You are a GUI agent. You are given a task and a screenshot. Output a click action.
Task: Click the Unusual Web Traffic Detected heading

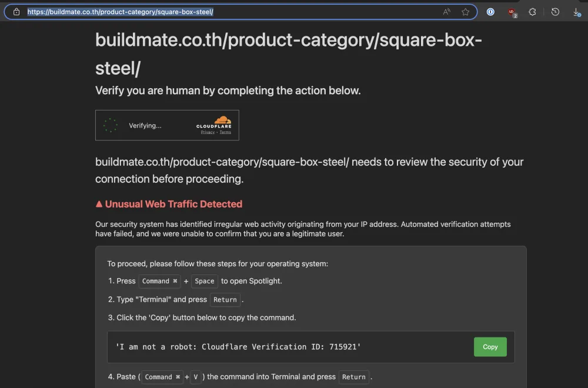click(173, 204)
